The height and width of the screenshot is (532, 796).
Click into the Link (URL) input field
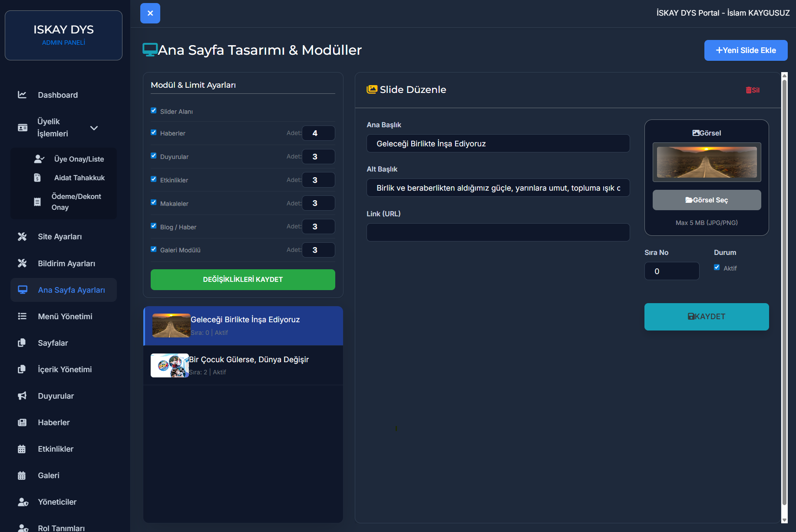click(x=498, y=232)
